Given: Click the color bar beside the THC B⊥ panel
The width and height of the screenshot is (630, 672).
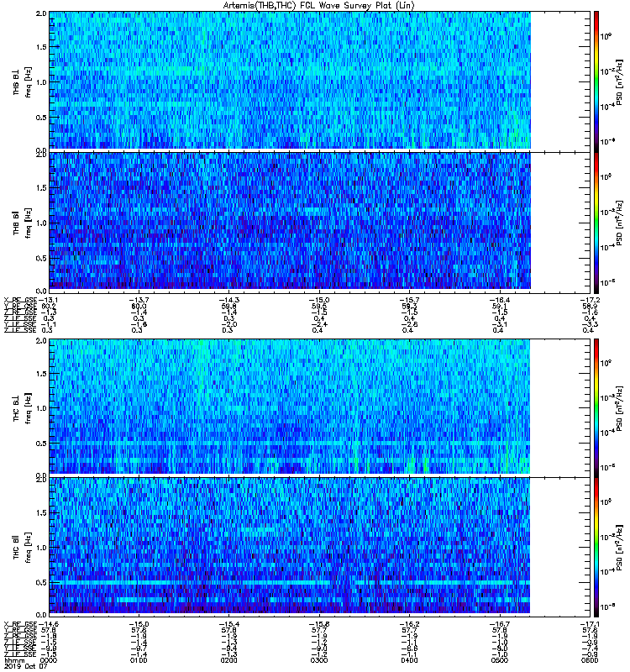Looking at the screenshot, I should point(596,407).
